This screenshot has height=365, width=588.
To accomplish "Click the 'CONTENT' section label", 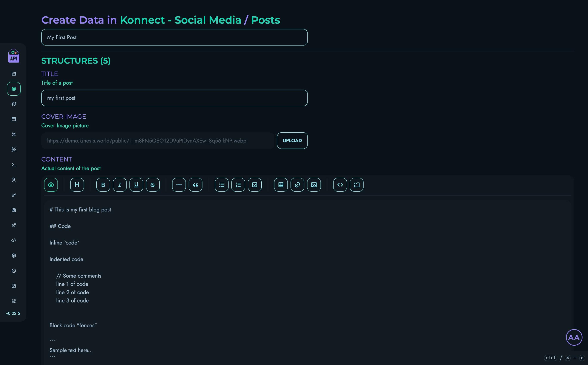I will point(57,159).
